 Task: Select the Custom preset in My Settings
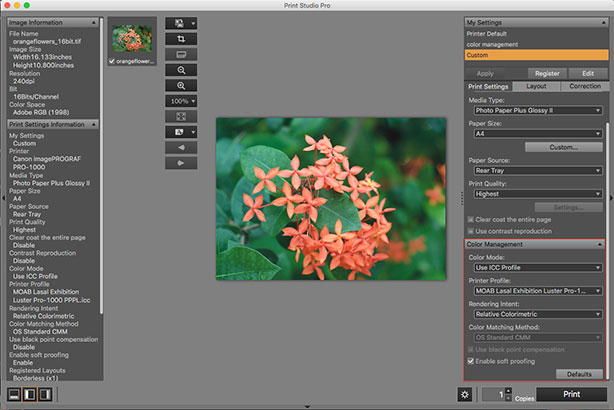click(536, 55)
